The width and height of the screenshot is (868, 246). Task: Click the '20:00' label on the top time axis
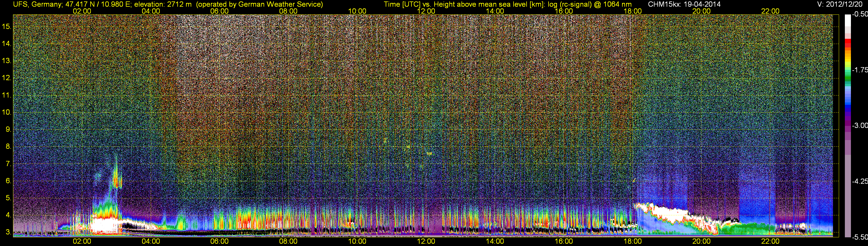pos(702,11)
